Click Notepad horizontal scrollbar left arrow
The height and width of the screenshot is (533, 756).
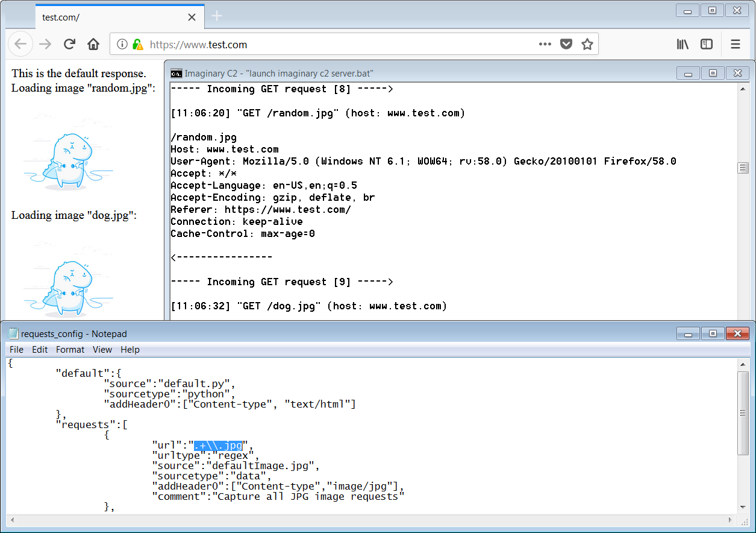pos(13,520)
